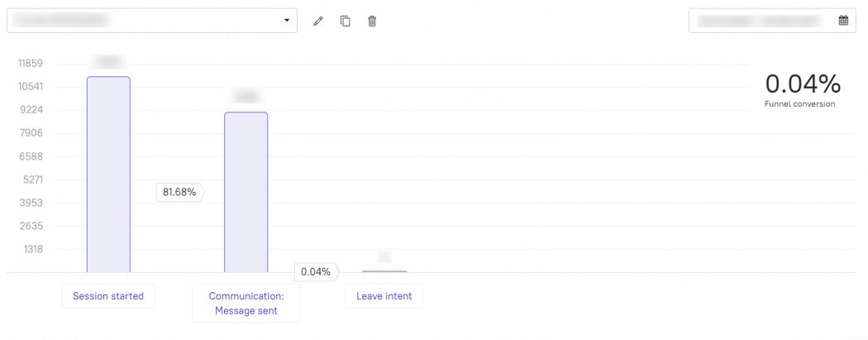
Task: Expand the funnel selector dropdown arrow
Action: [287, 21]
